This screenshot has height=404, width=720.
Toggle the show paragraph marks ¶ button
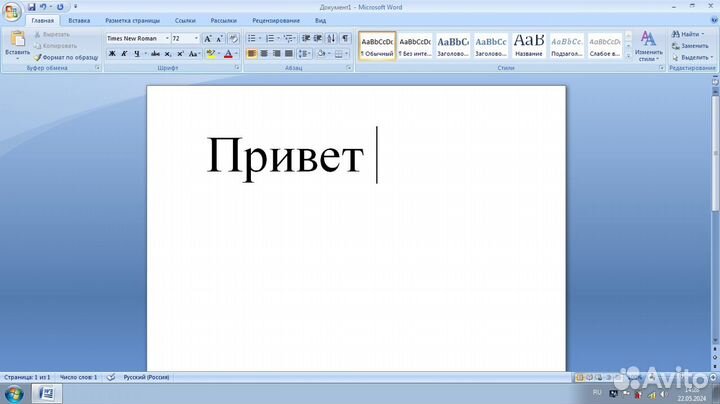click(x=345, y=39)
